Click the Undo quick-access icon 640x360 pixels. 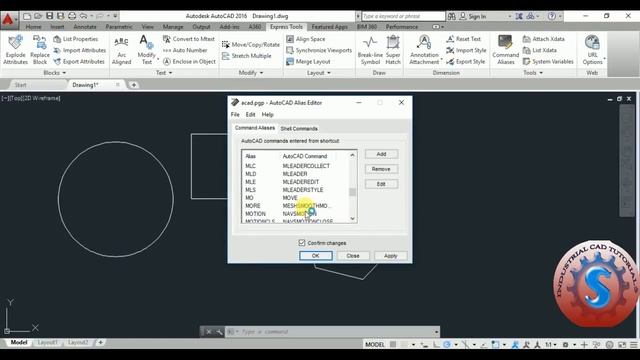[x=83, y=16]
